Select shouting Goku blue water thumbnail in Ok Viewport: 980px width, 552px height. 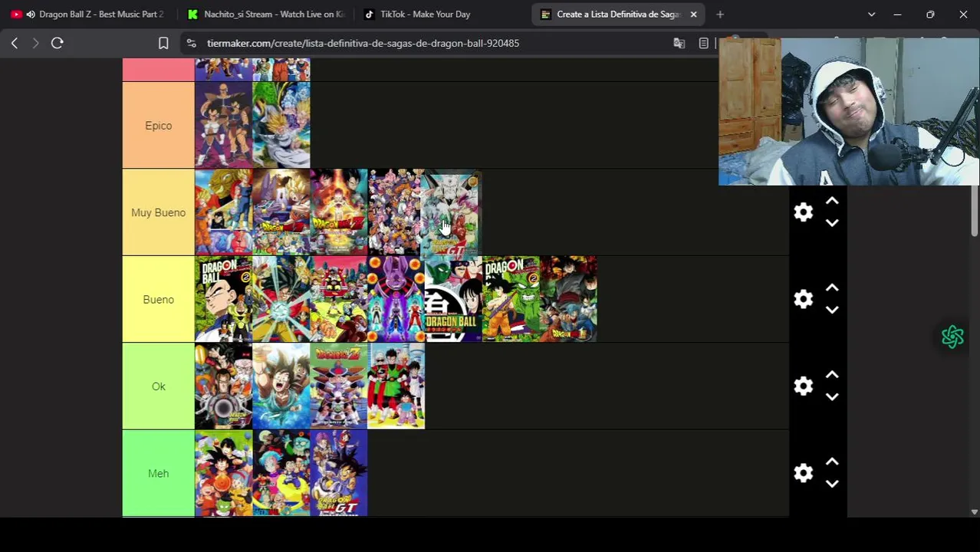281,386
